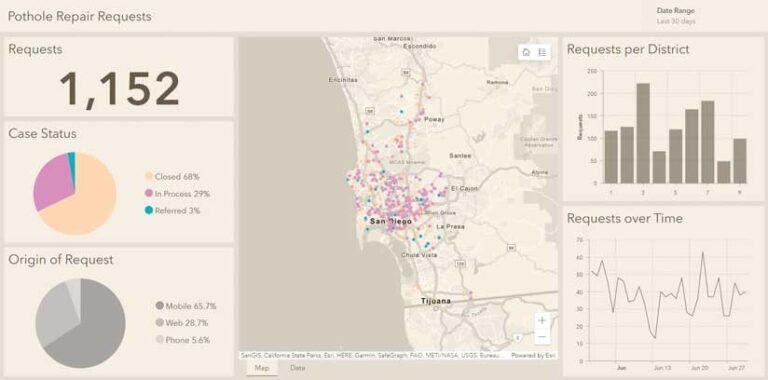Click the In Process 29% legend item
768x380 pixels.
click(x=177, y=194)
